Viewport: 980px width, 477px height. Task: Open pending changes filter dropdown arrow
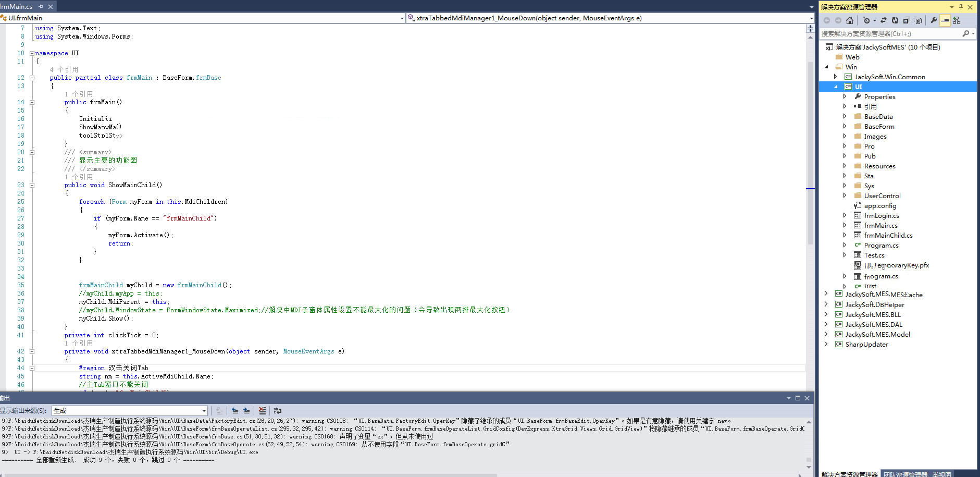[875, 20]
